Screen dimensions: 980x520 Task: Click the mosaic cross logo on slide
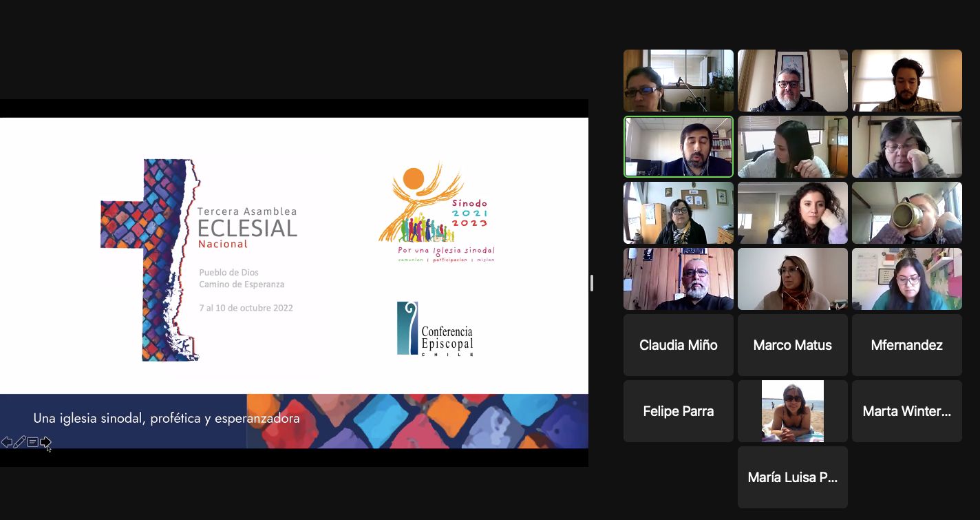click(x=150, y=260)
